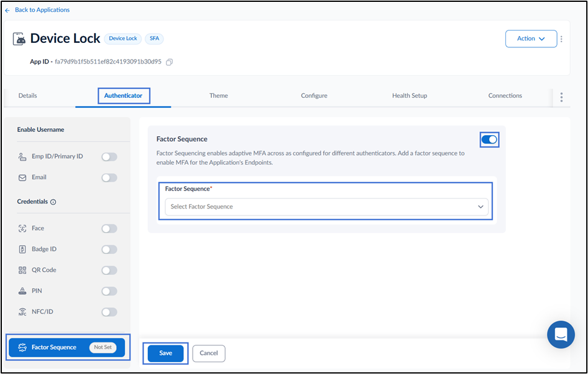Select Factor Sequence in the sidebar
The image size is (588, 374).
[67, 347]
